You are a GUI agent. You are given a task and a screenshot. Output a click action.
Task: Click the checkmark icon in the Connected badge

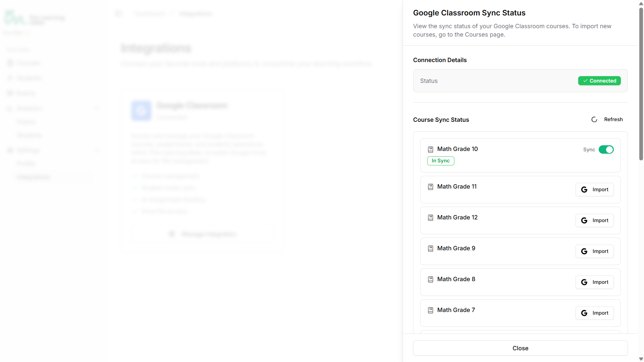click(585, 81)
